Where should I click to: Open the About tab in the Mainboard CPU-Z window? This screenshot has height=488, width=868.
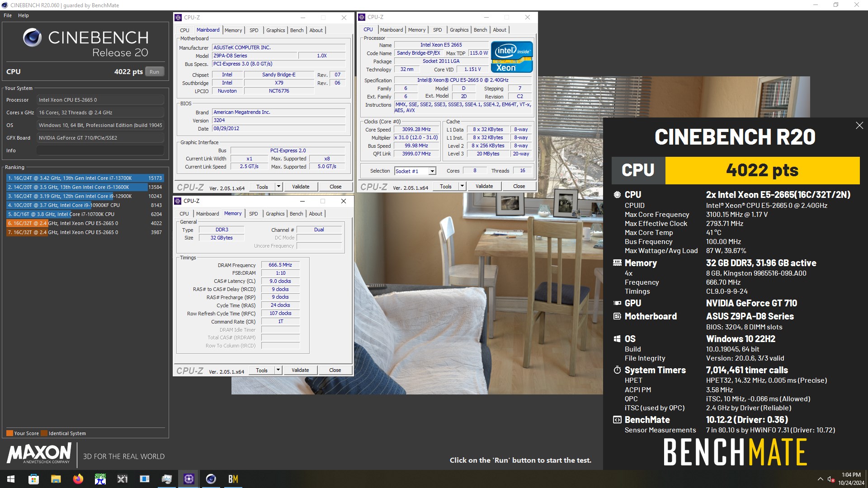316,30
